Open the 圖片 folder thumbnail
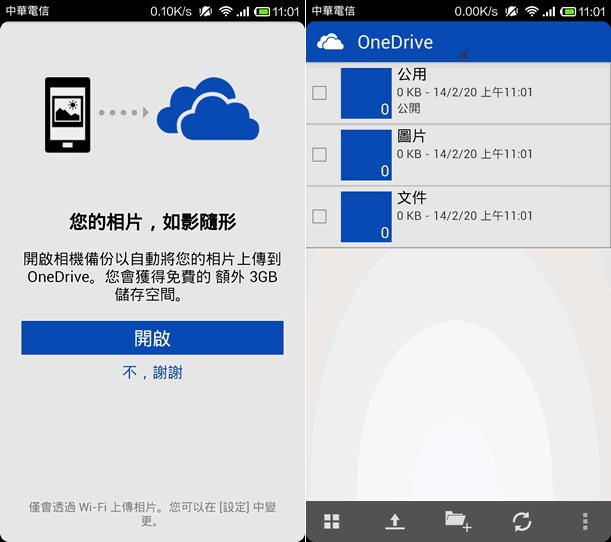Viewport: 611px width, 542px height. 366,155
